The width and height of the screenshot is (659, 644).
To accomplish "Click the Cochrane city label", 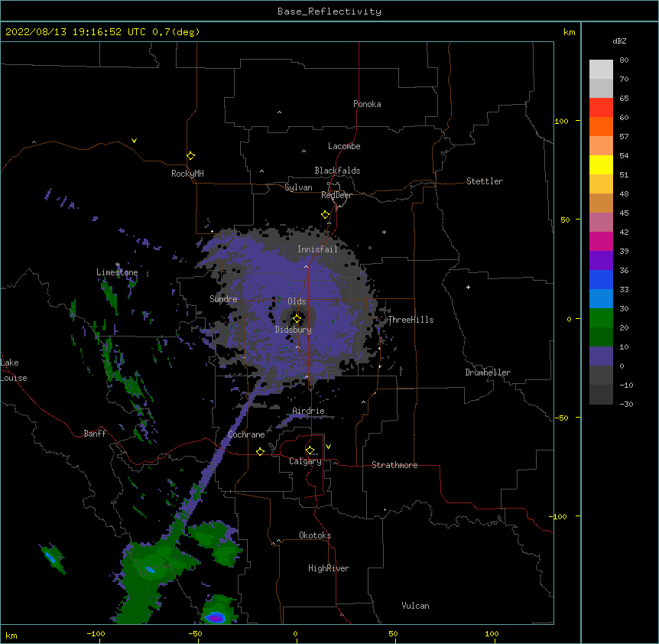I will pos(246,434).
